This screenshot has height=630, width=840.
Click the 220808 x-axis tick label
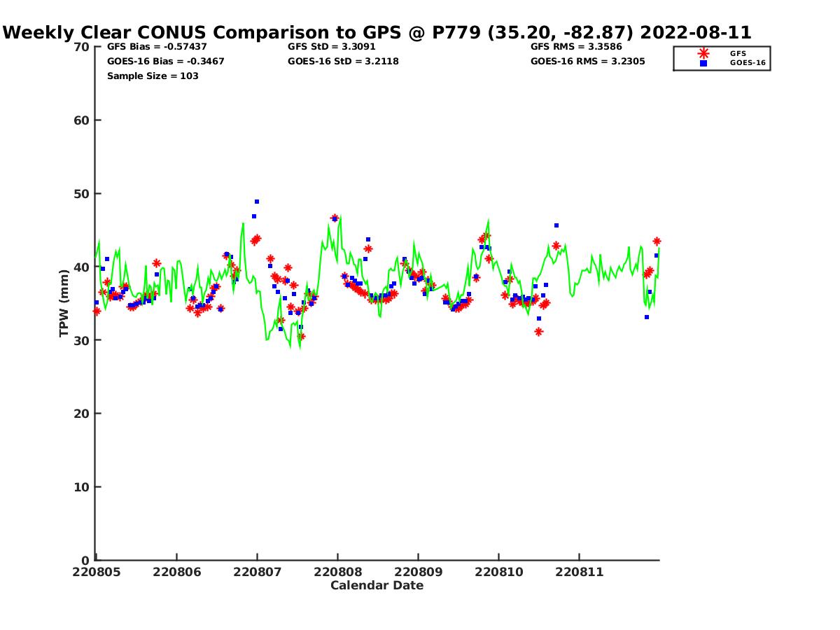(337, 572)
